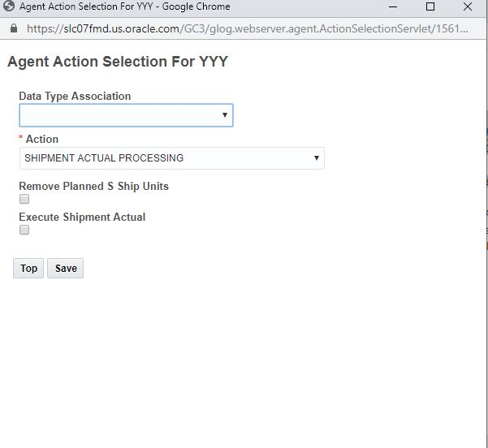Viewport: 488px width, 448px height.
Task: Minimize the Agent Action Selection window
Action: (x=393, y=7)
